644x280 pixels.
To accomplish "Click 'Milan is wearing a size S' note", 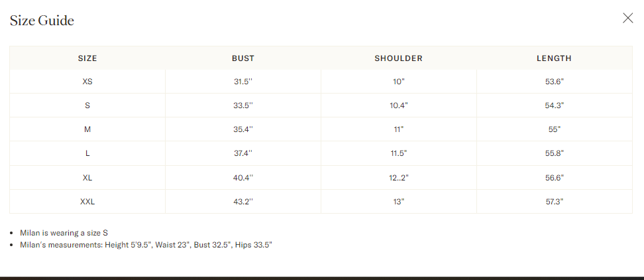I will coord(64,233).
